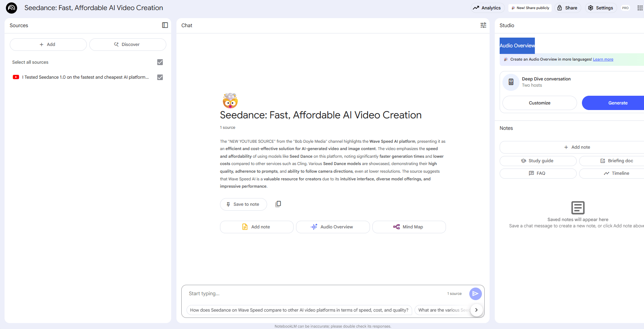Save summary to note
Screen dimensions: 644x329
tap(243, 204)
